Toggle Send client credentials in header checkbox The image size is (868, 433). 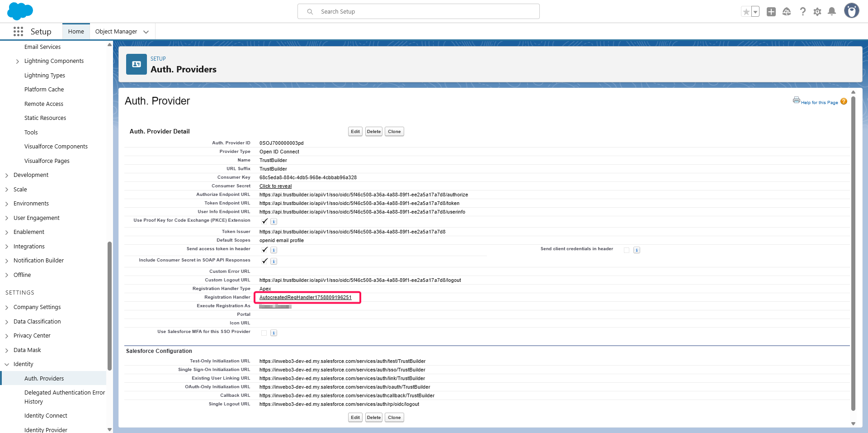(x=627, y=250)
